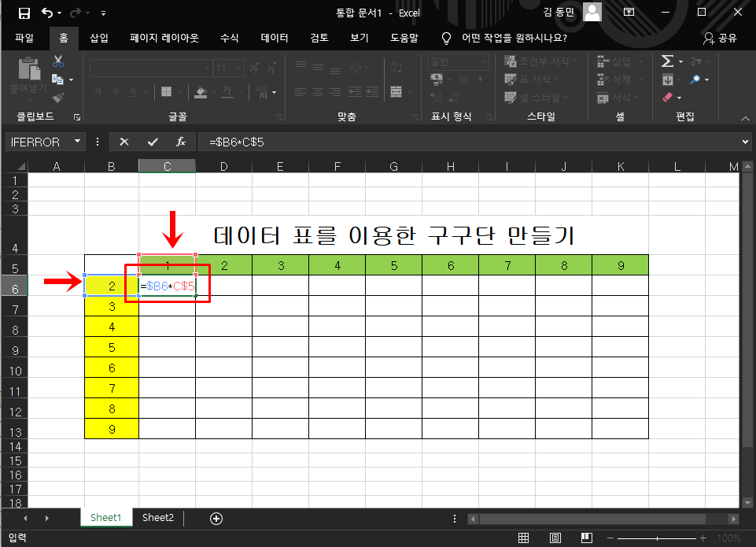Select row 6 header
Viewport: 756px width, 547px height.
click(x=15, y=286)
